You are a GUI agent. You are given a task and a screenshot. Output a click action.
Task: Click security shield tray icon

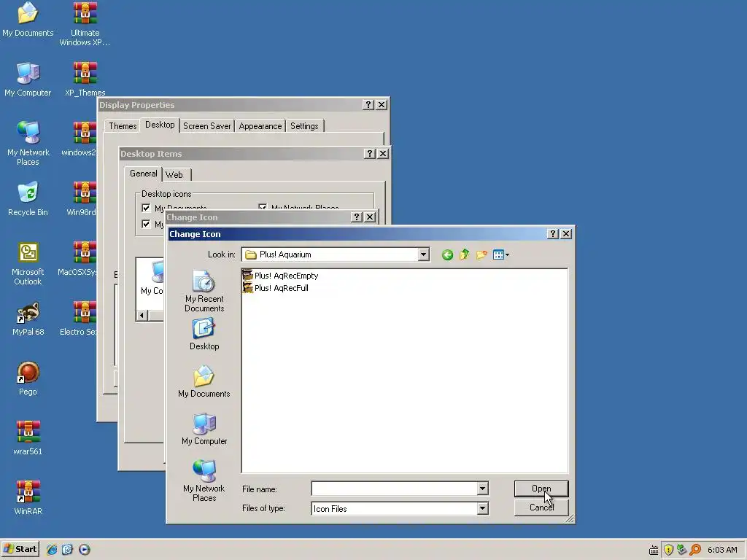pos(668,550)
